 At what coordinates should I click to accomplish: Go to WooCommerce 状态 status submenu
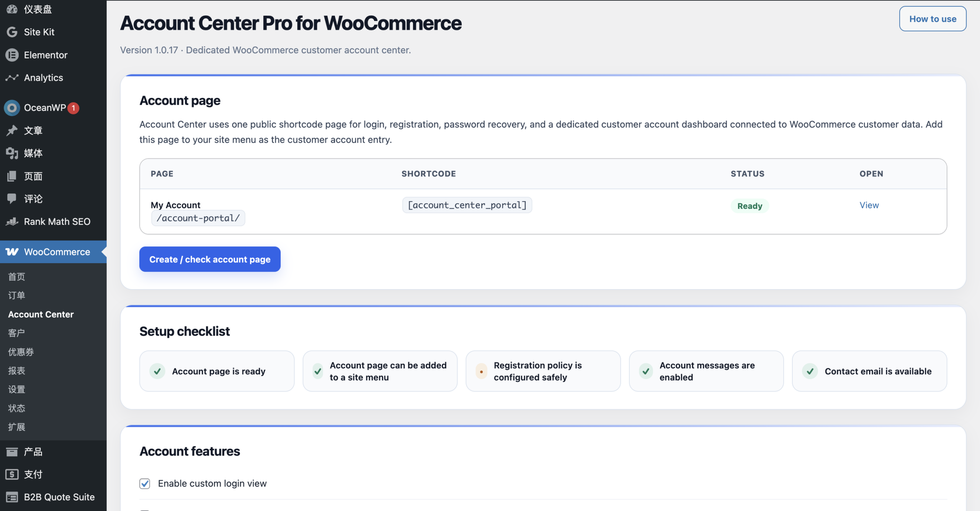[x=17, y=408]
